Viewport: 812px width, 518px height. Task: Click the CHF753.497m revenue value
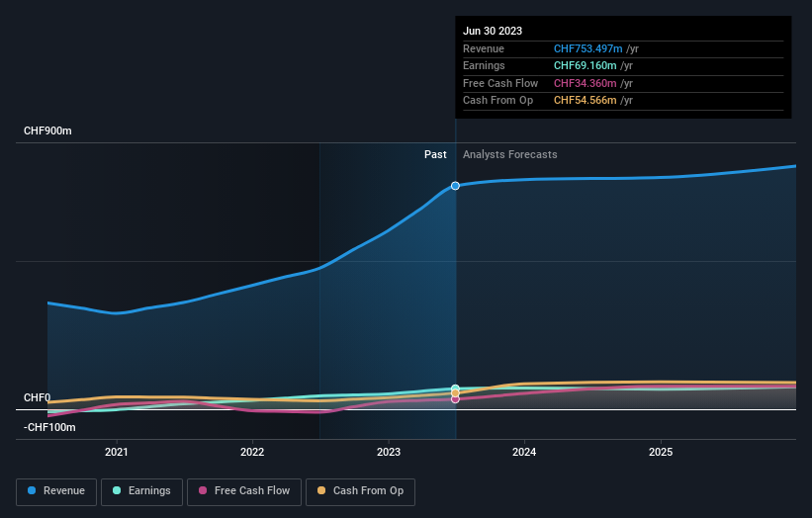coord(588,48)
